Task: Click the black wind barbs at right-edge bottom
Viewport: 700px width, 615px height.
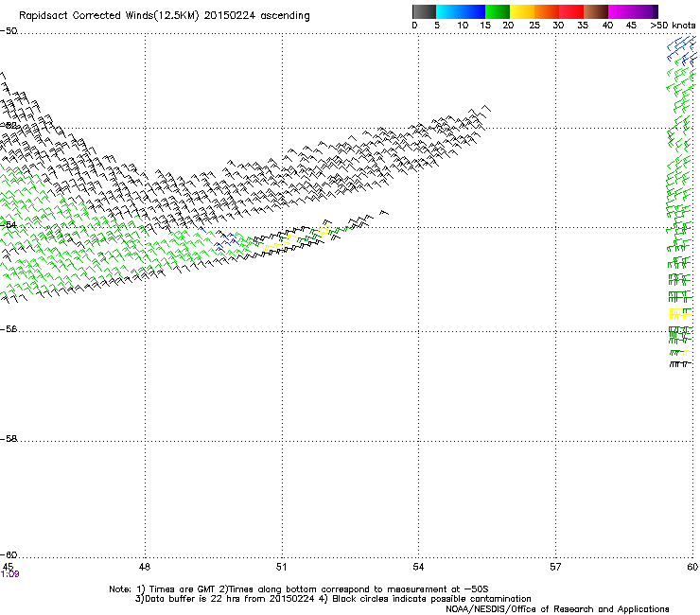Action: (x=680, y=364)
